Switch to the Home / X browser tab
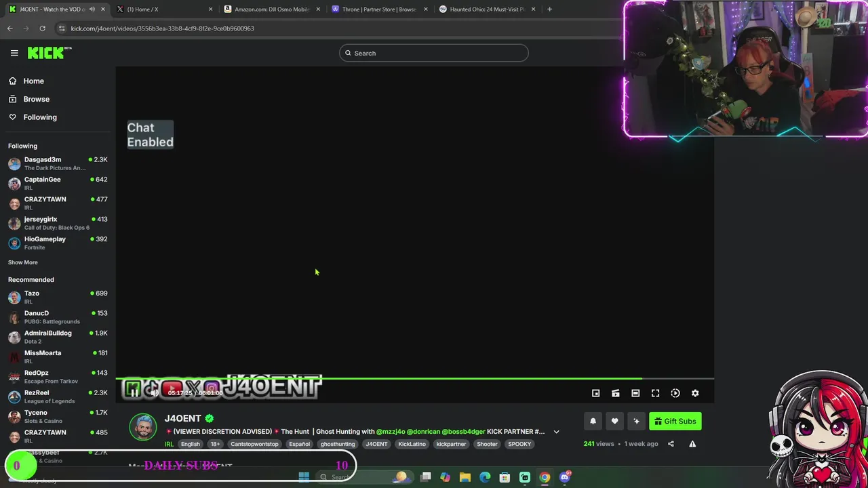The height and width of the screenshot is (488, 868). click(x=163, y=9)
